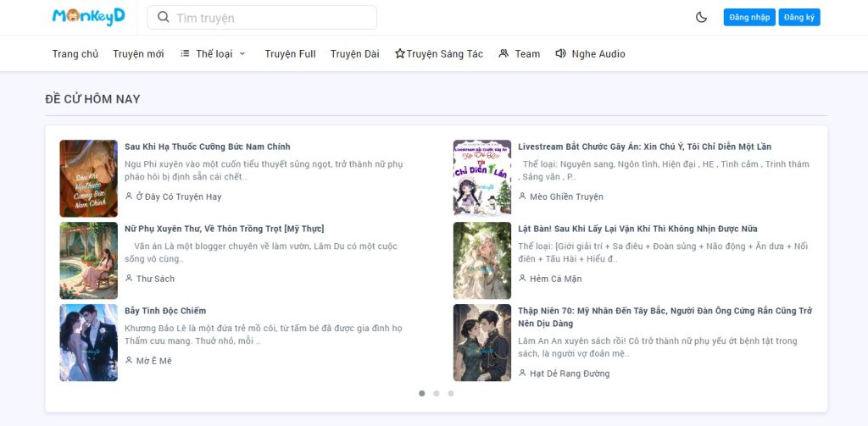Open the Bẫy Tình Độc Chiếm cover thumbnail
The height and width of the screenshot is (426, 868).
point(88,342)
